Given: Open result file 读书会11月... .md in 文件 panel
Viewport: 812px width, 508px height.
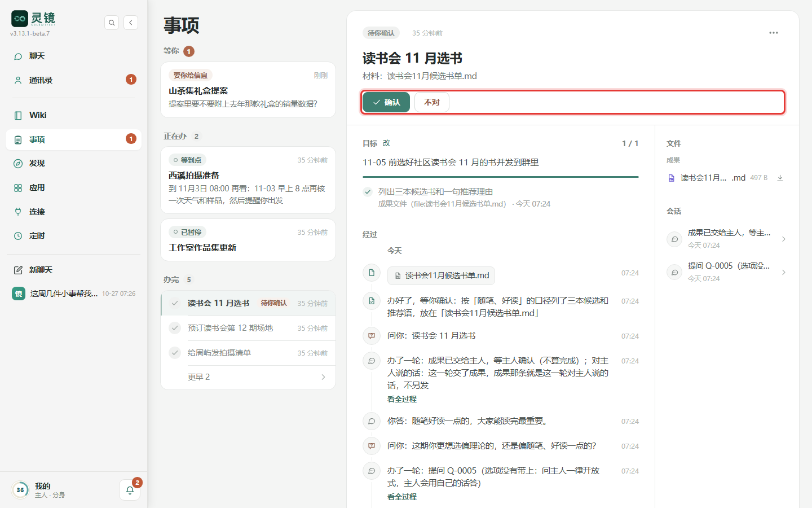Looking at the screenshot, I should tap(713, 178).
